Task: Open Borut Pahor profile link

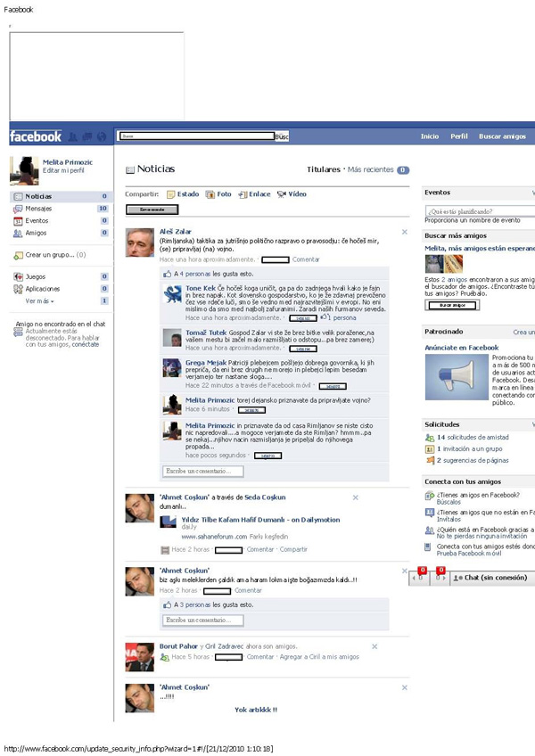Action: coord(178,646)
